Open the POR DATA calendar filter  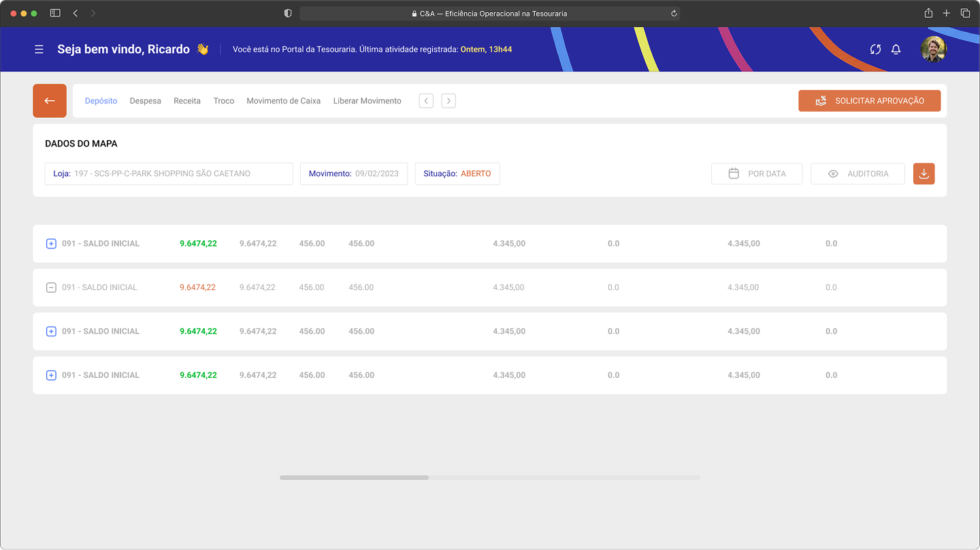pyautogui.click(x=757, y=174)
